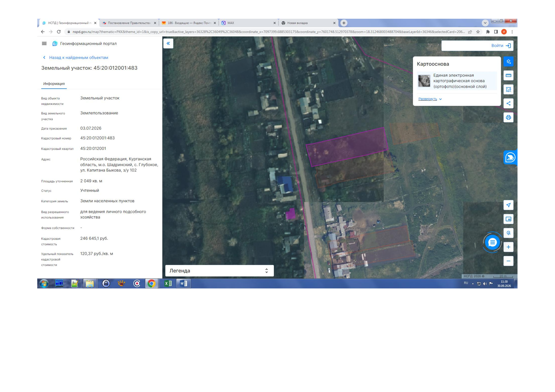The image size is (555, 392).
Task: Click the highlighted purple land parcel on map
Action: pyautogui.click(x=347, y=147)
